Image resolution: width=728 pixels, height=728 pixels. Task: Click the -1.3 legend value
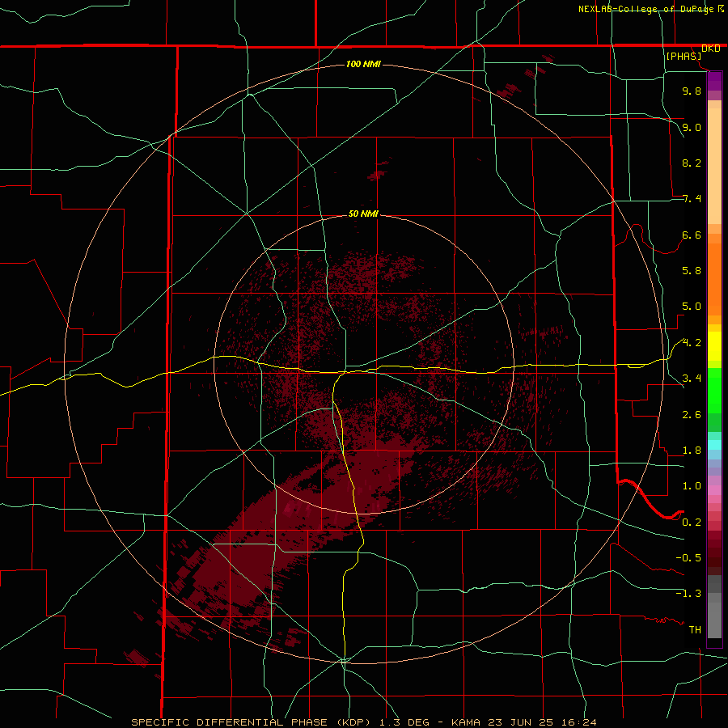click(x=688, y=594)
